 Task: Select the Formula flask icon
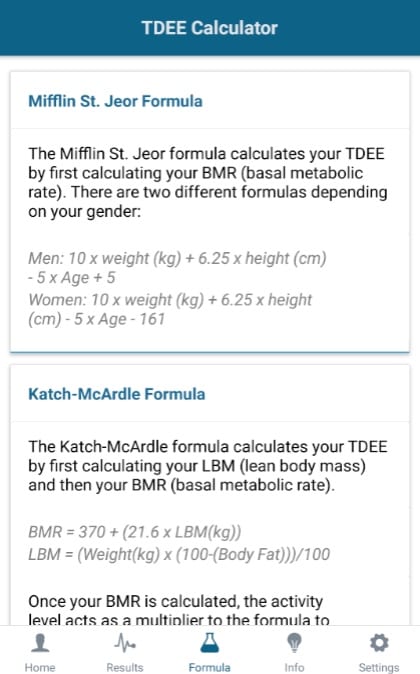209,643
